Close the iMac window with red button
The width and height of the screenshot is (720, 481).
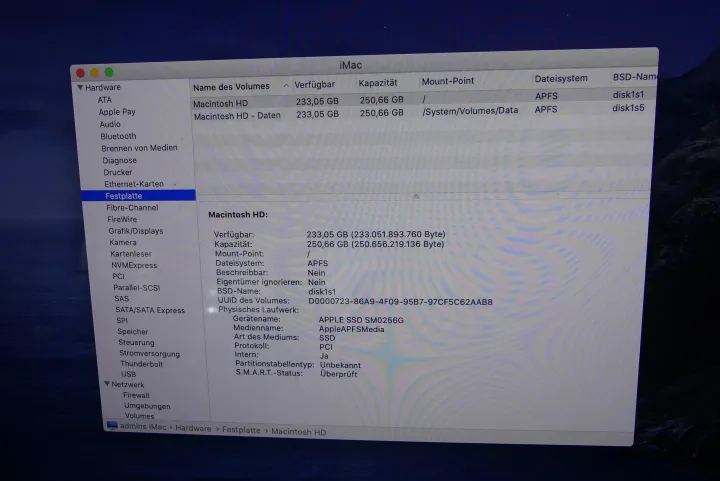(x=80, y=73)
